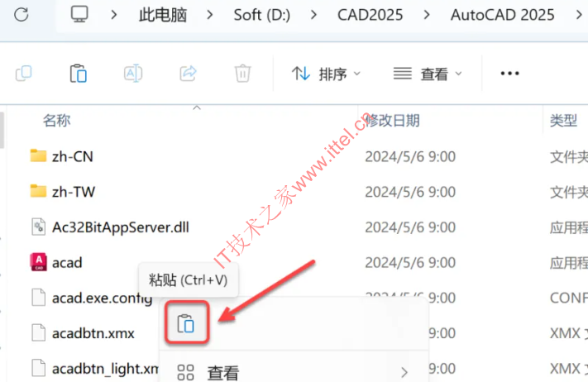The image size is (588, 382).
Task: Click the rename icon in toolbar
Action: pyautogui.click(x=133, y=74)
